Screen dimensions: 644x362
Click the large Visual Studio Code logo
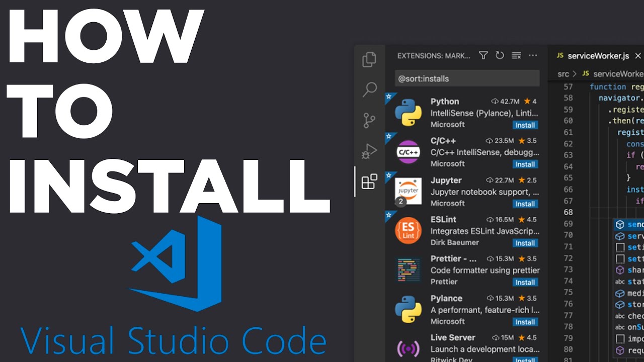pos(176,263)
